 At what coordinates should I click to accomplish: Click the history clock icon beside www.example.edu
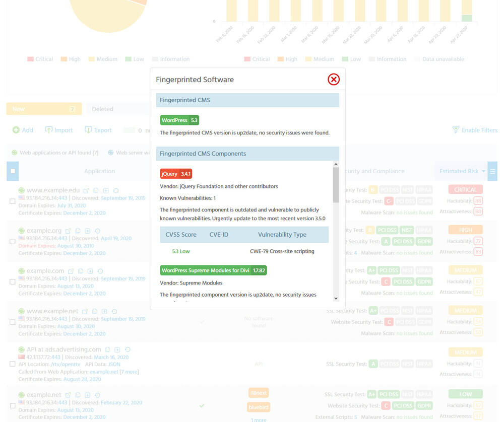(116, 190)
